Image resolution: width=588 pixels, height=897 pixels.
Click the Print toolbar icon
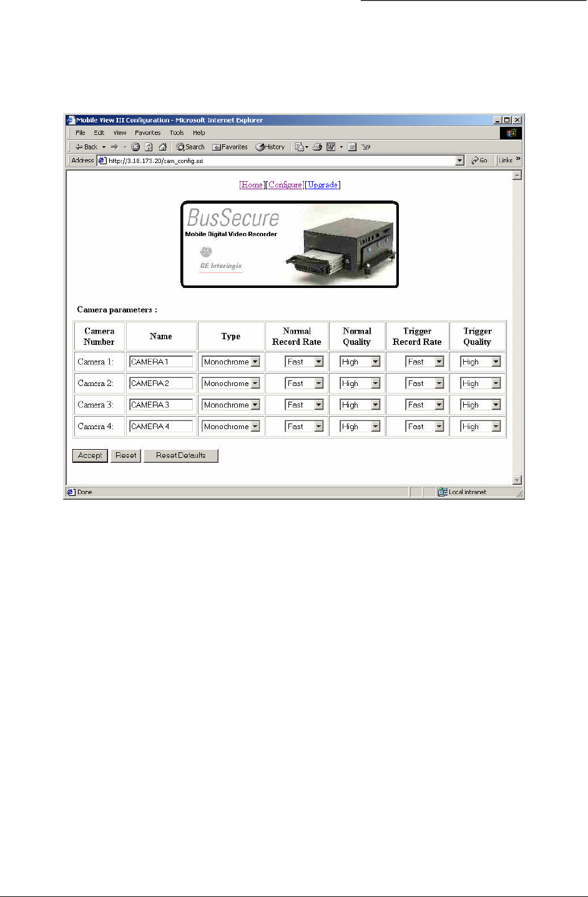point(317,147)
